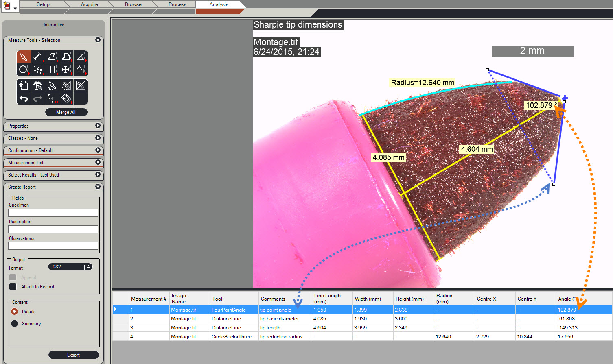Viewport: 613px width, 364px height.
Task: Undo the last measurement action
Action: pyautogui.click(x=24, y=98)
